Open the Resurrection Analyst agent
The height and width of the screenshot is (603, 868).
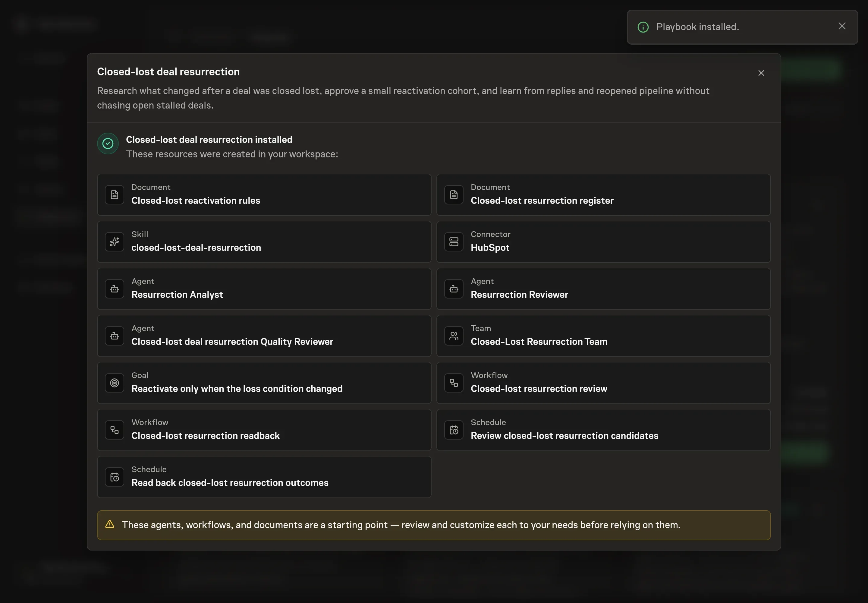point(264,289)
